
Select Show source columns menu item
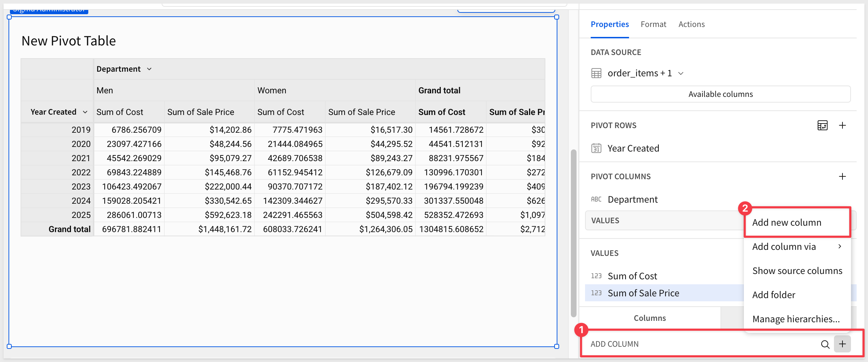797,271
